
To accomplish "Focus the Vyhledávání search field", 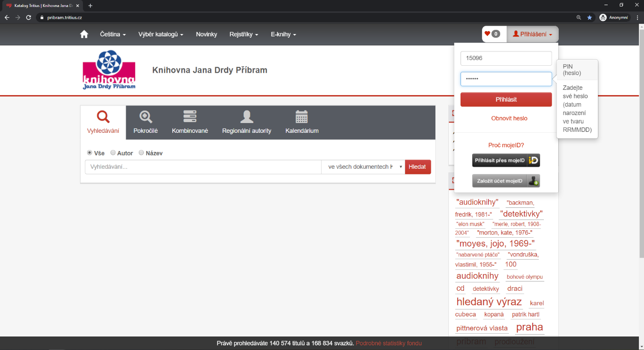I will click(x=203, y=167).
